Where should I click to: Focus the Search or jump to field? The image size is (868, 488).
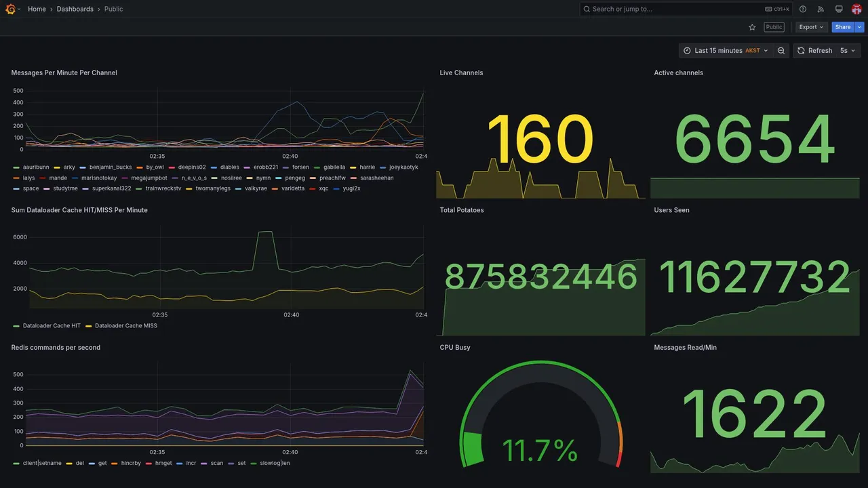pyautogui.click(x=686, y=9)
